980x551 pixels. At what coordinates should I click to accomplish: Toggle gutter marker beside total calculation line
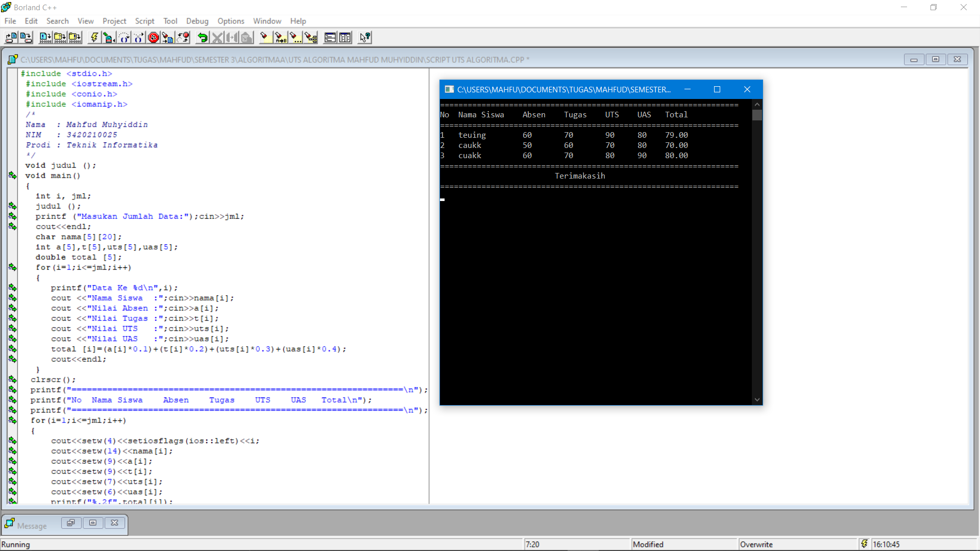pos(12,349)
